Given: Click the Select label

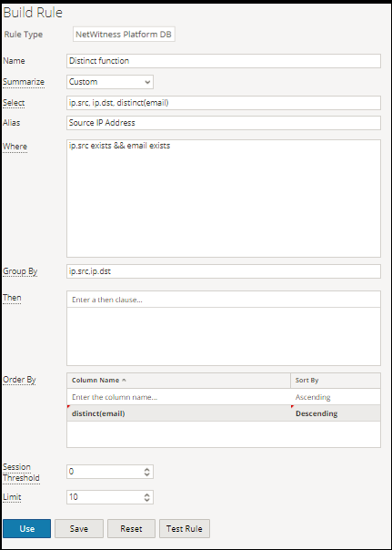Looking at the screenshot, I should [14, 103].
